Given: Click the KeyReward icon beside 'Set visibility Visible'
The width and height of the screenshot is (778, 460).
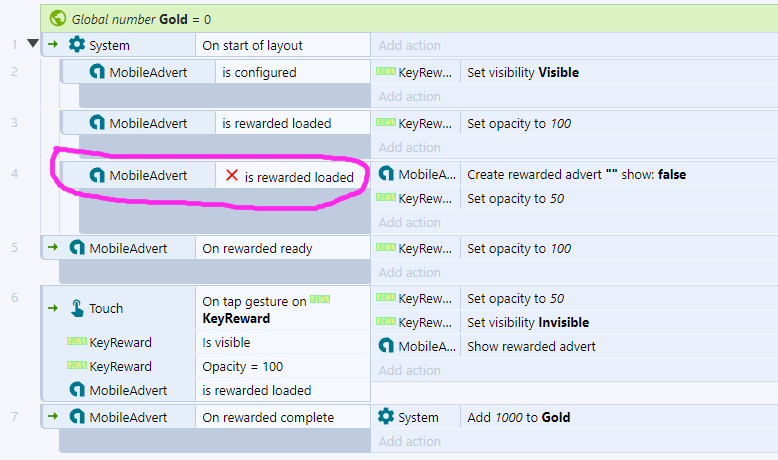Looking at the screenshot, I should click(386, 71).
